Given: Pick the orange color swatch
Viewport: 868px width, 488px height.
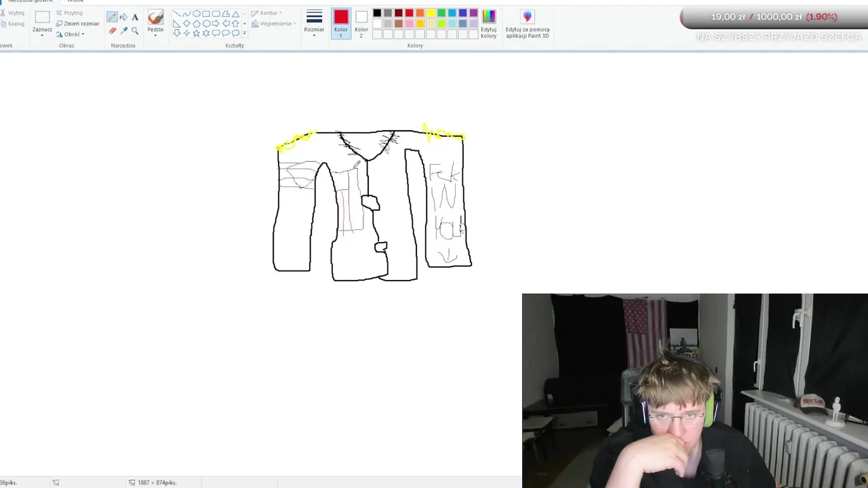Looking at the screenshot, I should pos(420,13).
